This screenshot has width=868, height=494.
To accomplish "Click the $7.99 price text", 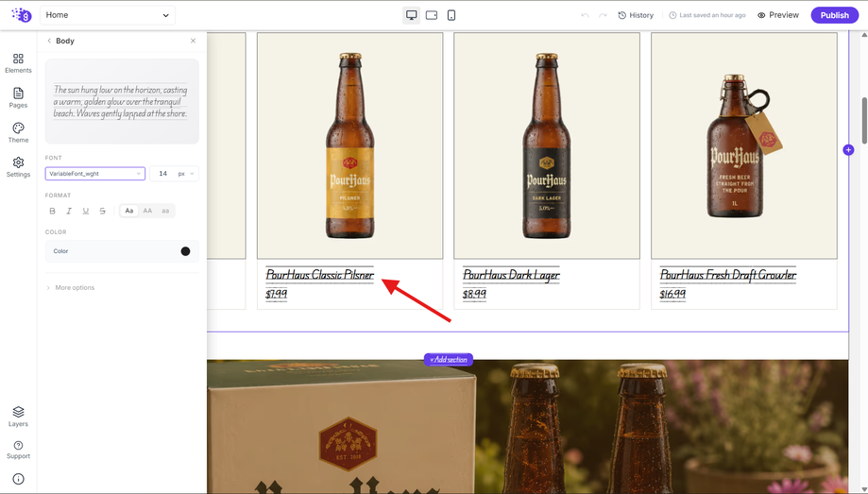I will 276,294.
